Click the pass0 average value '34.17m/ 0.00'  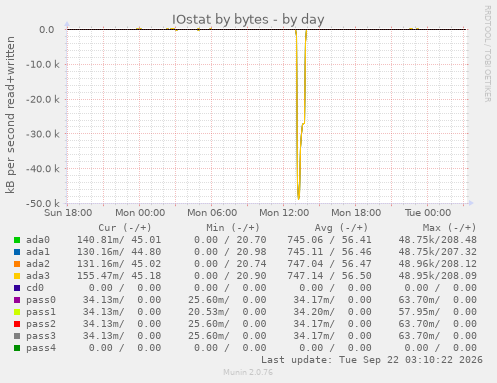[x=332, y=300]
